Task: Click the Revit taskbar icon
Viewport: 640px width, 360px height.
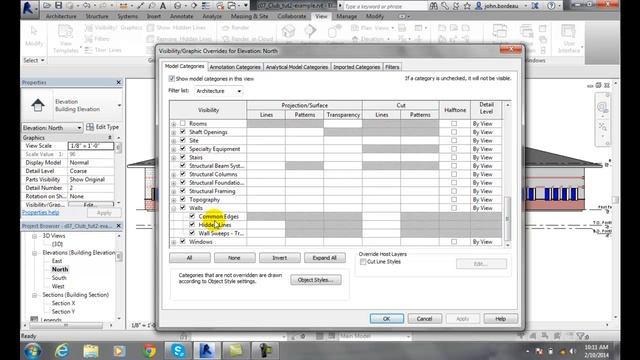Action: tap(207, 351)
